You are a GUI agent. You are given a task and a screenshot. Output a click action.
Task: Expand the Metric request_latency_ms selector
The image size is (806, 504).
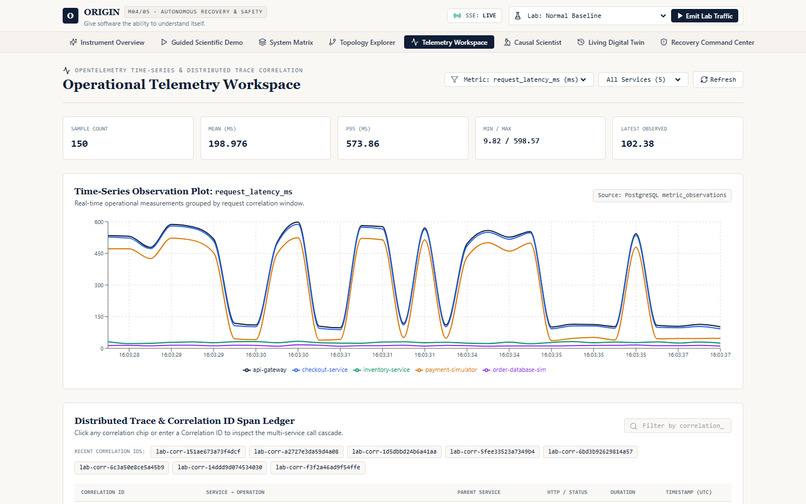pos(519,79)
